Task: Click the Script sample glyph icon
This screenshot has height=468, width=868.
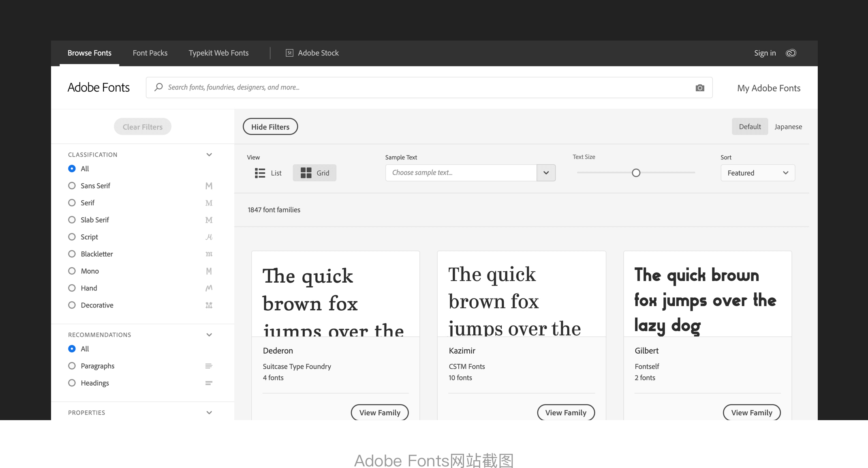Action: (x=209, y=237)
